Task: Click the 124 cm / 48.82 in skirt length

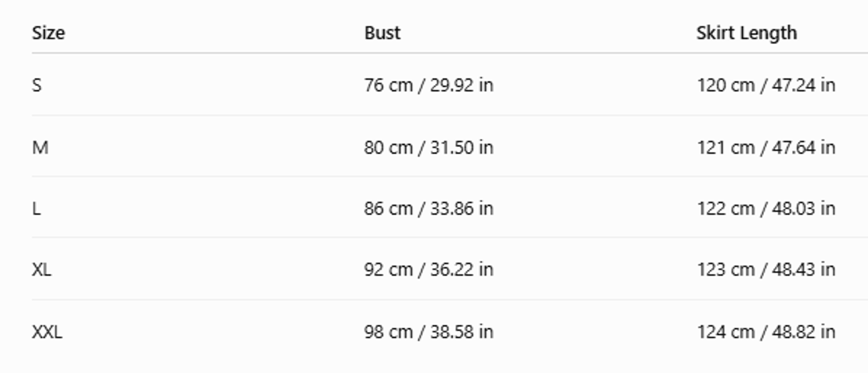Action: click(x=766, y=332)
